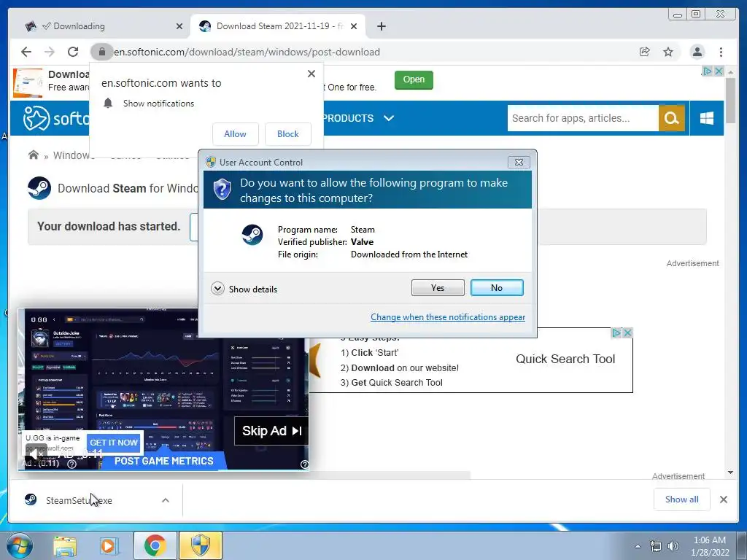The width and height of the screenshot is (747, 560).
Task: Click GET IT NOW in video ad
Action: point(114,443)
